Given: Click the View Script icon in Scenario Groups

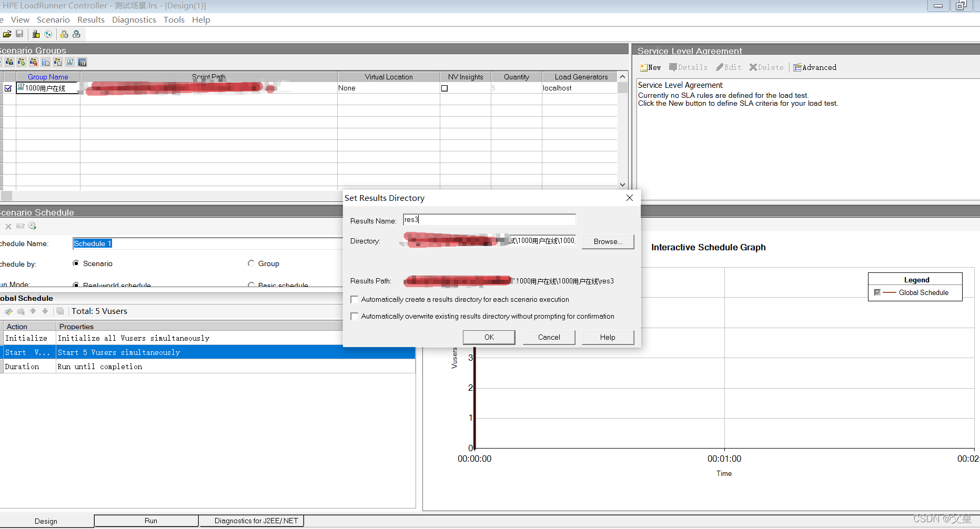Looking at the screenshot, I should (x=70, y=62).
